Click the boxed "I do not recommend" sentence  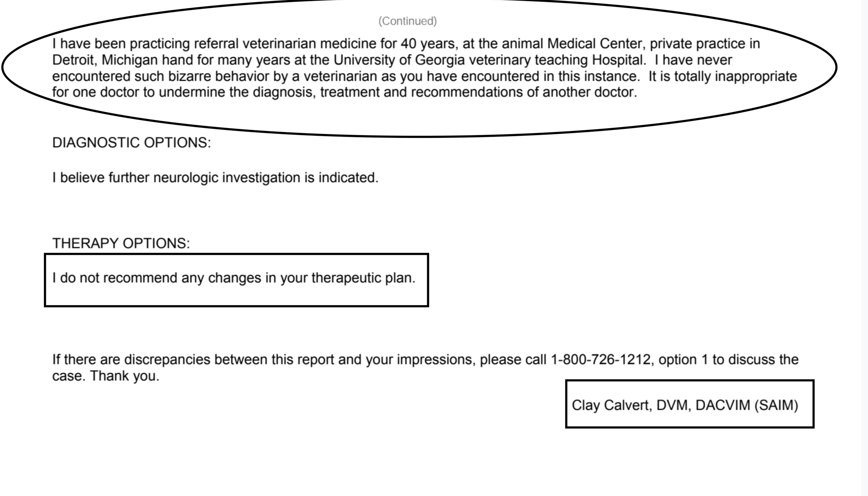coord(233,278)
